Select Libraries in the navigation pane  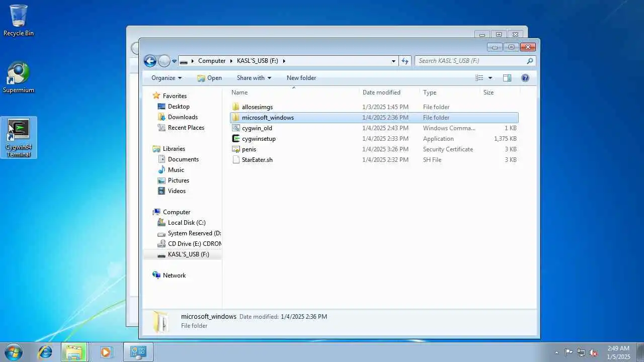[174, 149]
